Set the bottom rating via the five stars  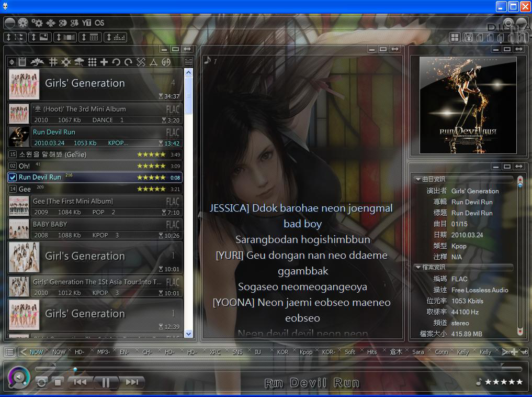coord(504,382)
